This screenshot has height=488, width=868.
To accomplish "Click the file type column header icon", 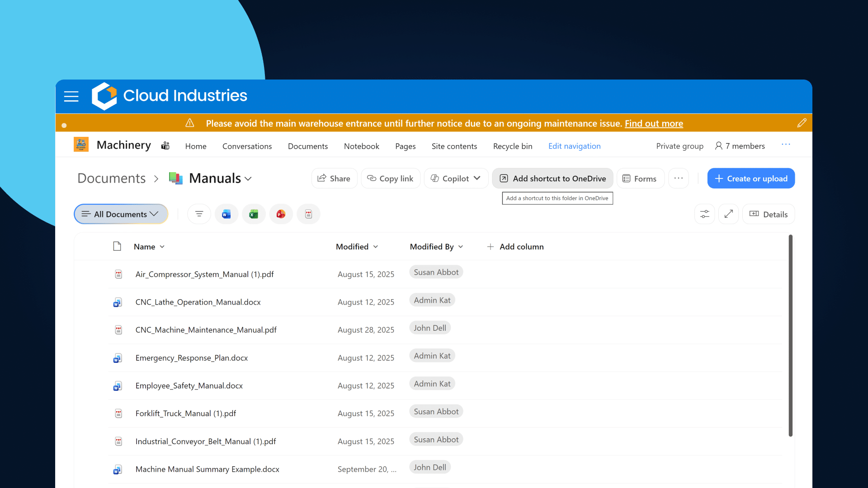I will [117, 246].
